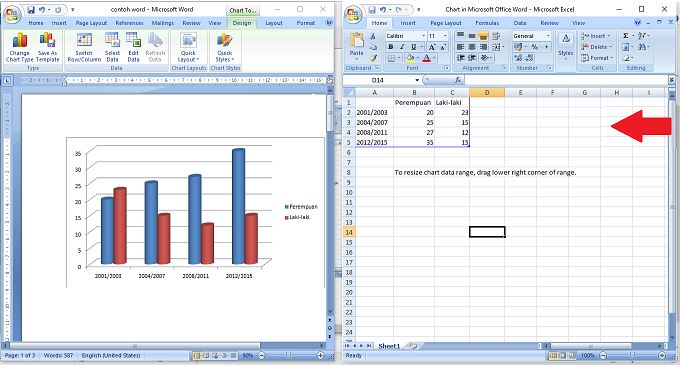Click the Excel formula bar input

(566, 80)
